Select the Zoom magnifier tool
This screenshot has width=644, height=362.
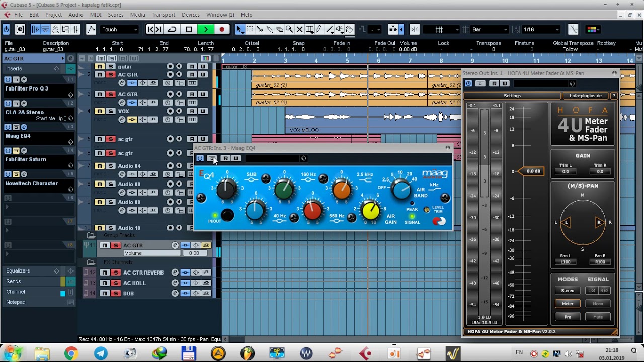click(289, 29)
